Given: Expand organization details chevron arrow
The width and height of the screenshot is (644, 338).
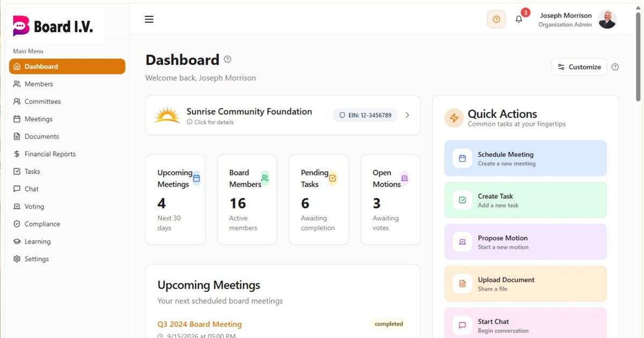Looking at the screenshot, I should pos(407,115).
